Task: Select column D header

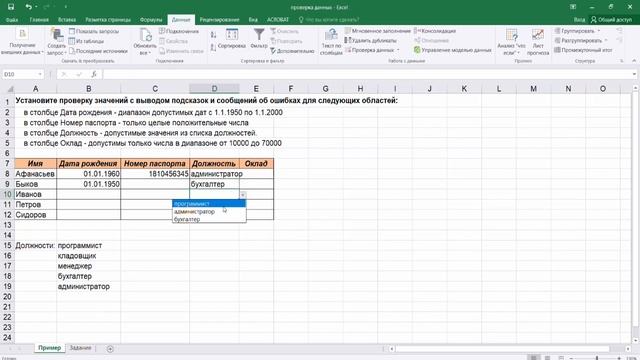Action: [x=214, y=89]
